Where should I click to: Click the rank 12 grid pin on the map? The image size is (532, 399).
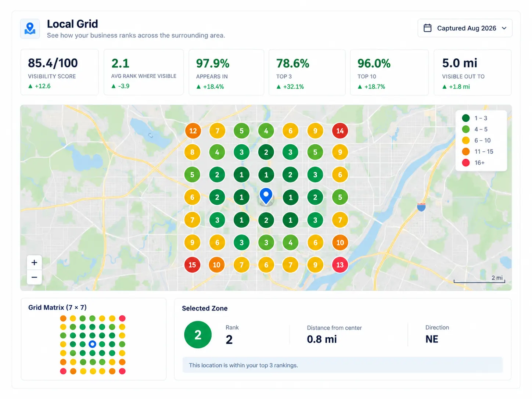[193, 131]
